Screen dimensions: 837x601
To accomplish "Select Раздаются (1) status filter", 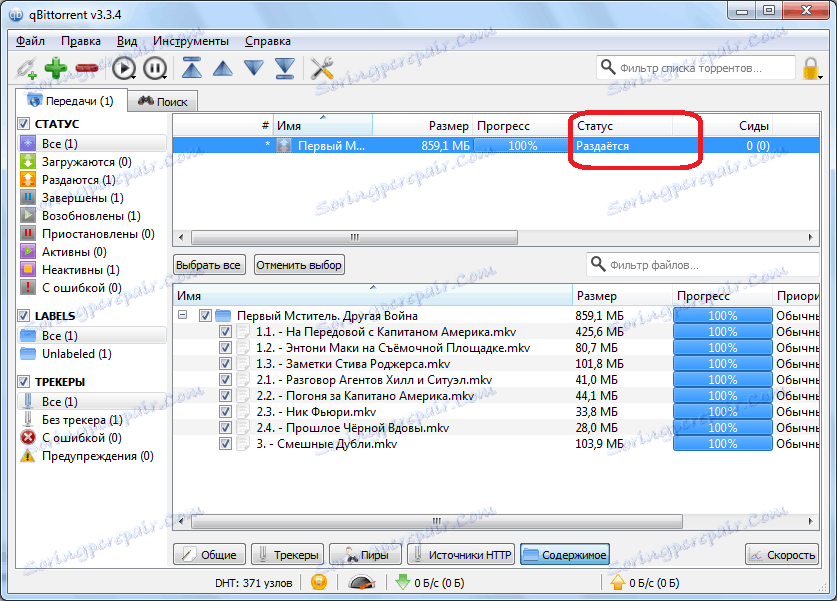I will [x=92, y=180].
